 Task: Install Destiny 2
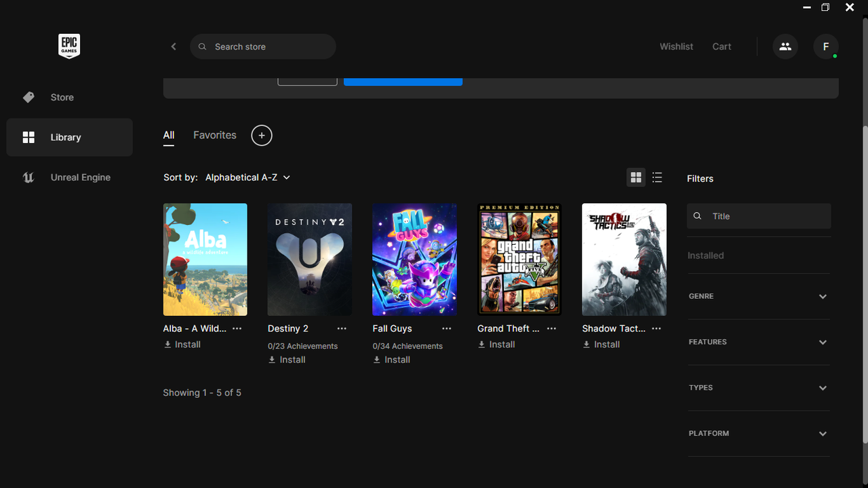(x=287, y=360)
